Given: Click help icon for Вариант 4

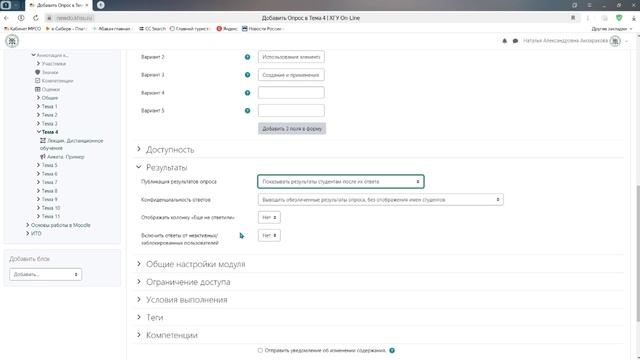Looking at the screenshot, I should [247, 93].
